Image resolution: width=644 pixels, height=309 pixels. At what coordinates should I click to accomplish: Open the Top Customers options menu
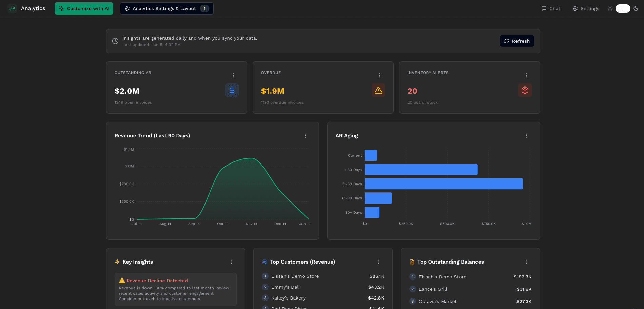[378, 262]
